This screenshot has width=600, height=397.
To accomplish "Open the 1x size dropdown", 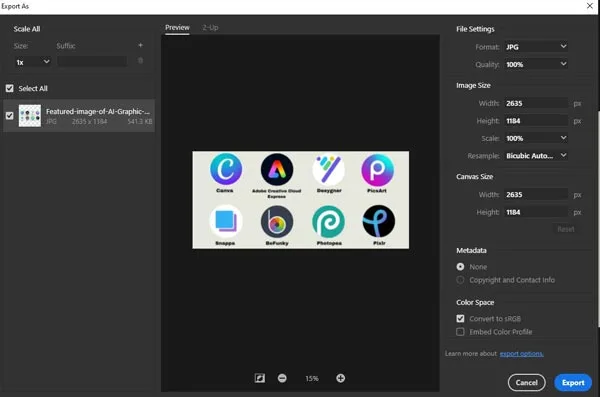I will pyautogui.click(x=33, y=62).
